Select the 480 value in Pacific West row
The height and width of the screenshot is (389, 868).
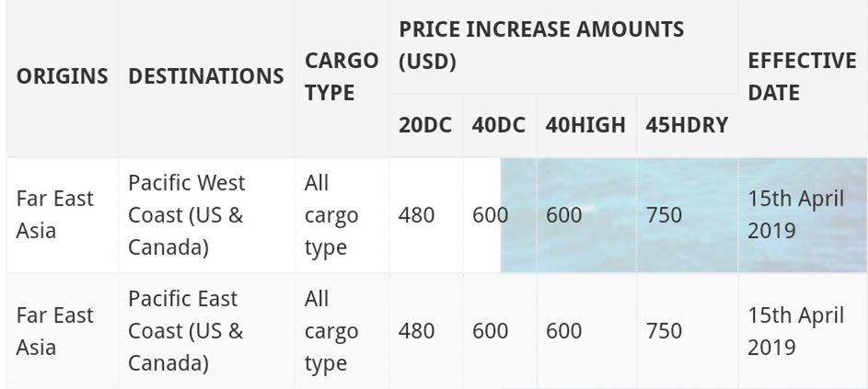pyautogui.click(x=416, y=215)
